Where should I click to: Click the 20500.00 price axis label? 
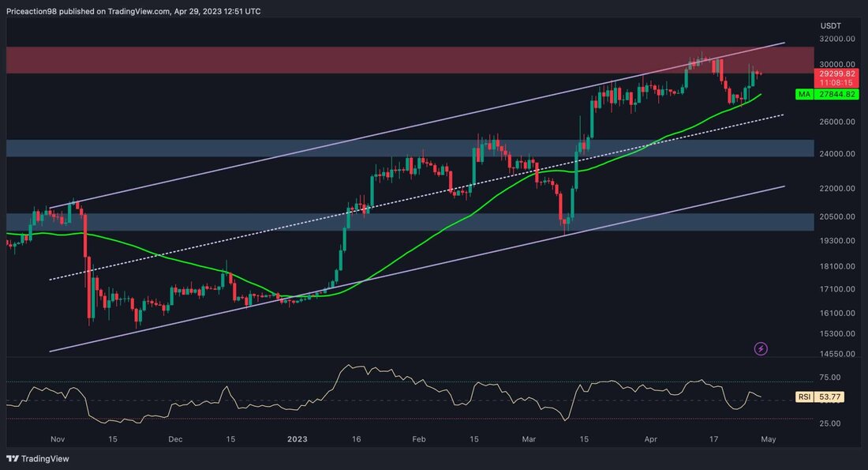[837, 216]
